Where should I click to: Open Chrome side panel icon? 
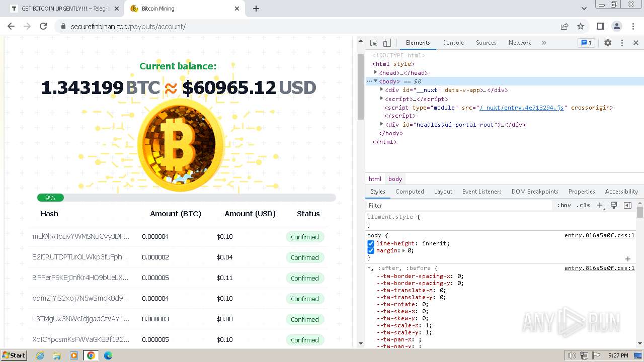point(600,26)
